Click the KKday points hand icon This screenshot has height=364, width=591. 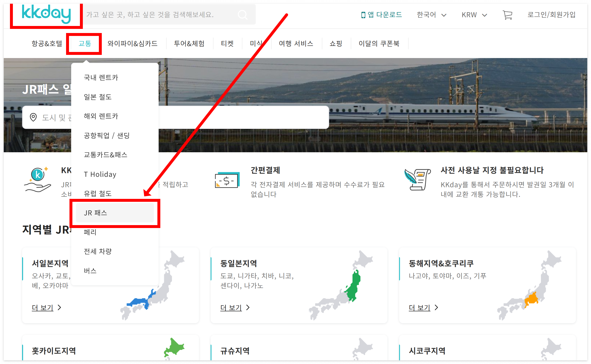(38, 179)
